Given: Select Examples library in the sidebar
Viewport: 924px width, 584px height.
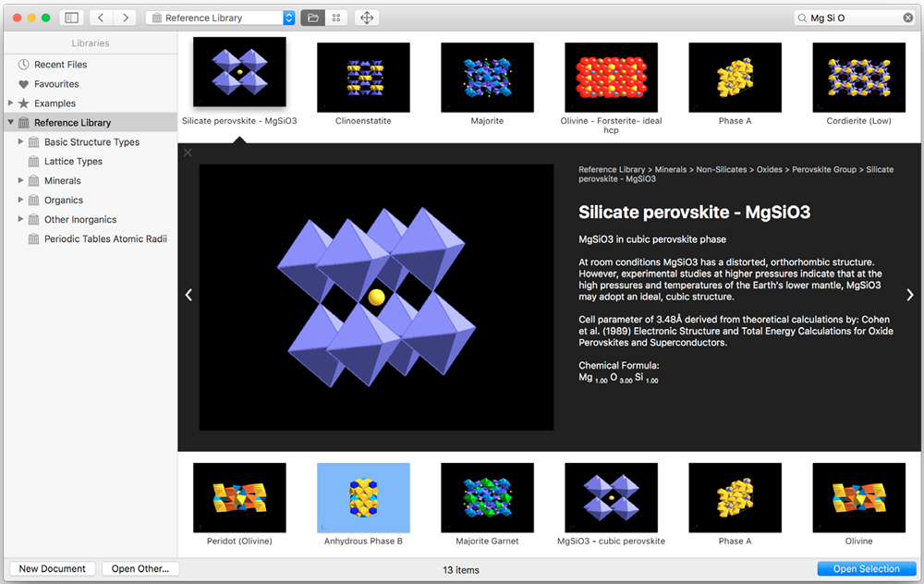Looking at the screenshot, I should point(55,103).
